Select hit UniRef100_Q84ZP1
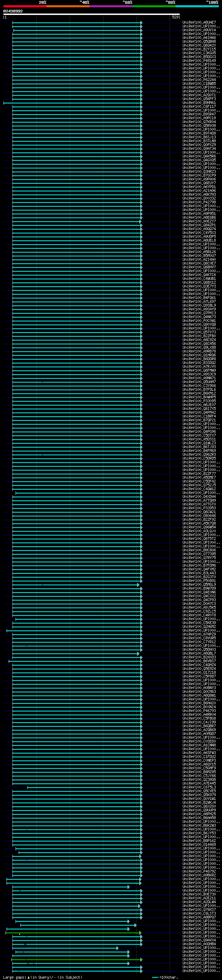Screen dimensions: 222x980 coord(199,225)
